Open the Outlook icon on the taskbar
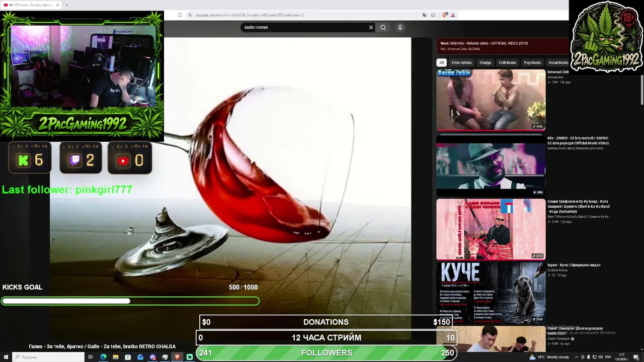644x362 pixels. point(140,357)
